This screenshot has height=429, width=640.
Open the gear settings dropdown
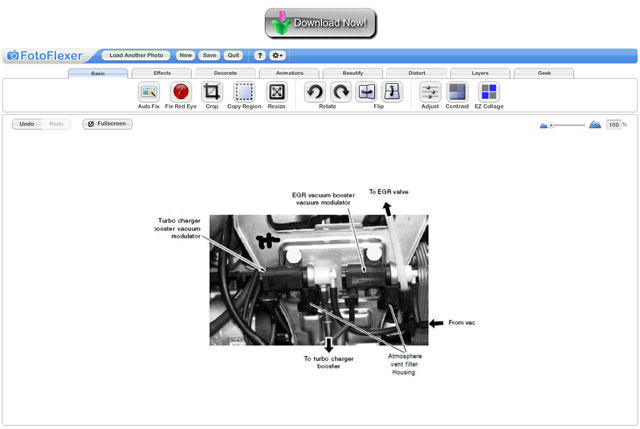pyautogui.click(x=277, y=56)
